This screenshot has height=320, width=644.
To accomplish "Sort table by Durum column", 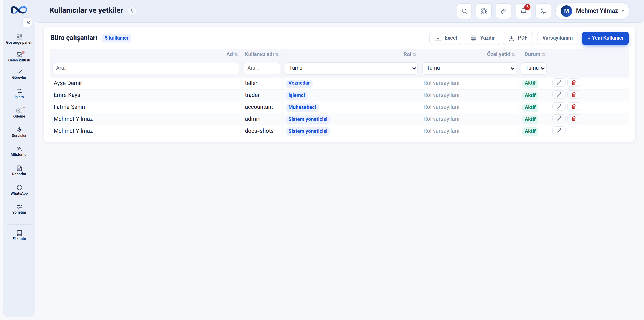I will [x=535, y=54].
